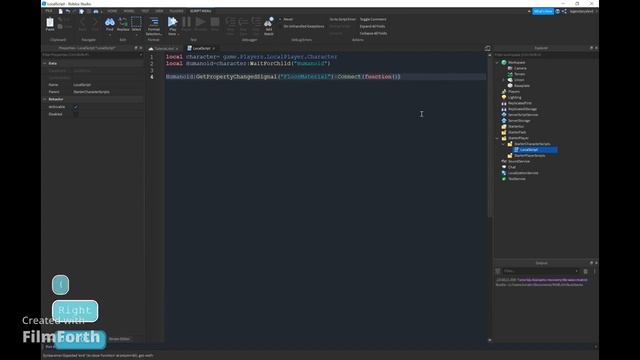Open the Output filter dropdown

click(x=576, y=271)
